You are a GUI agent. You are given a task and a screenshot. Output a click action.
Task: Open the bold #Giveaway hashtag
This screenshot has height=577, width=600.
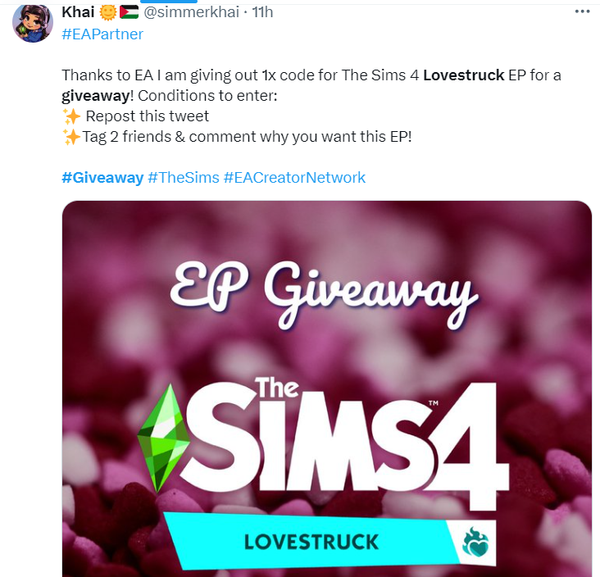(103, 178)
